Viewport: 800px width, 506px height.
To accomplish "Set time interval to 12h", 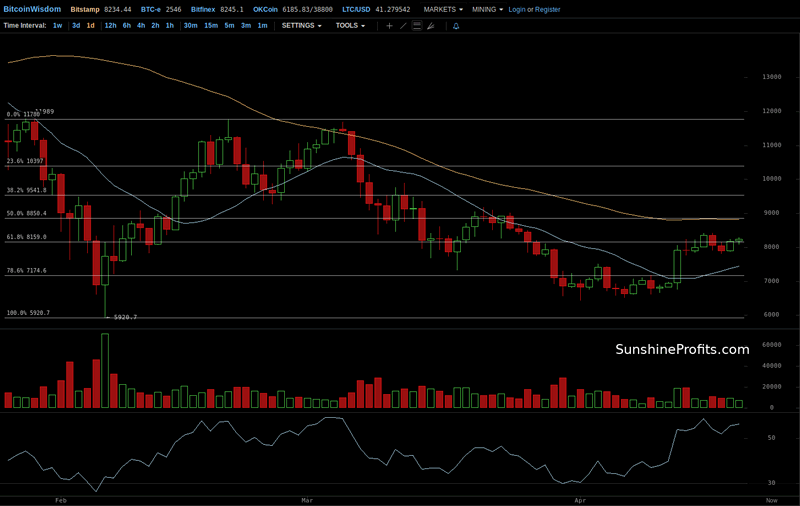I will click(x=111, y=26).
